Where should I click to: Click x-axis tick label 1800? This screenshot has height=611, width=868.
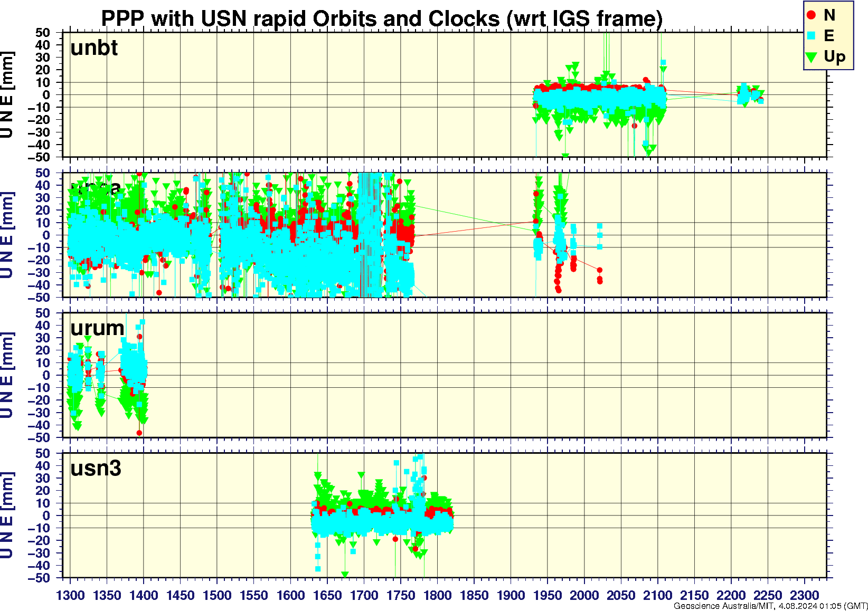[437, 595]
